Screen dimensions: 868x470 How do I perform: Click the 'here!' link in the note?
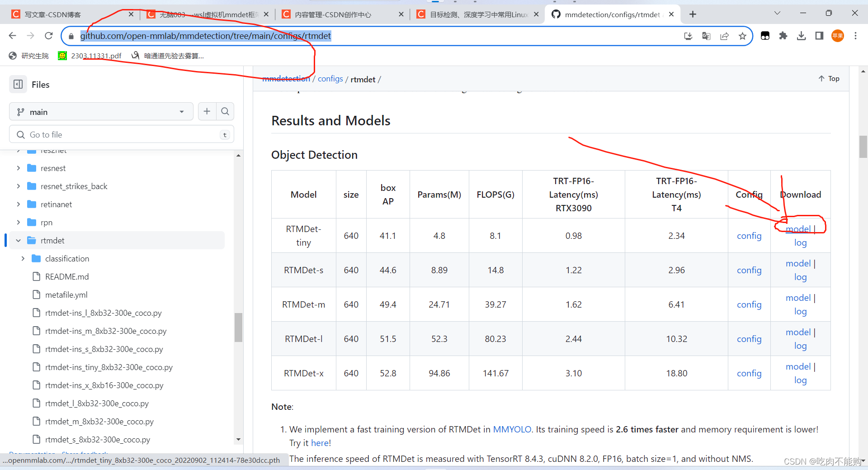click(321, 443)
